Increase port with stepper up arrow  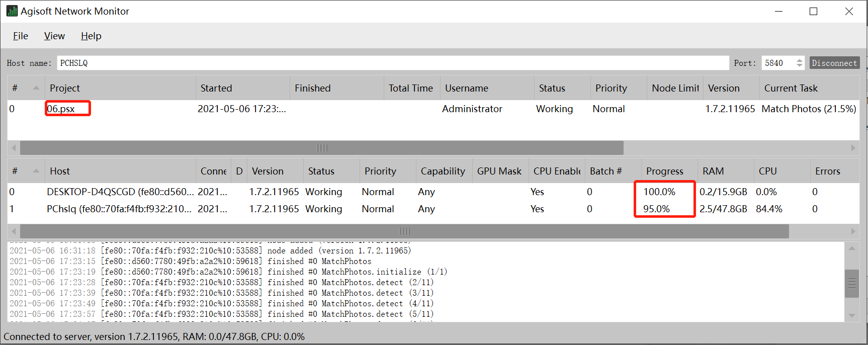pyautogui.click(x=800, y=60)
